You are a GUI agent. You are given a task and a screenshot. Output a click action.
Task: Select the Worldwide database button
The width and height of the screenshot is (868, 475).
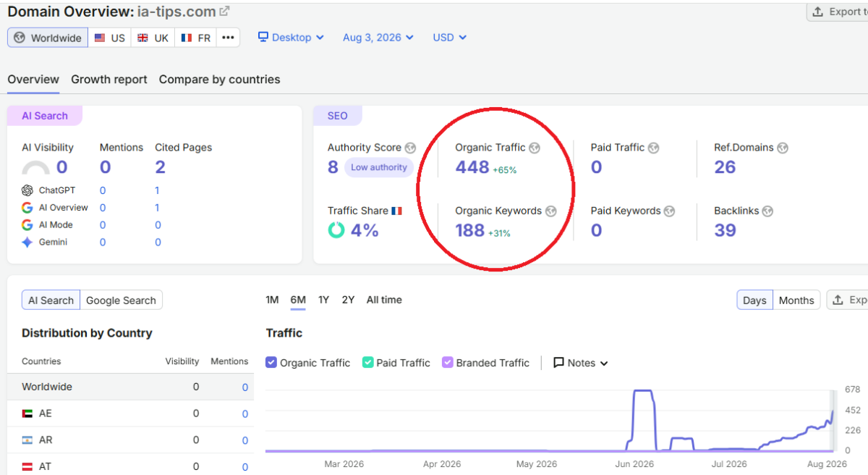coord(48,38)
